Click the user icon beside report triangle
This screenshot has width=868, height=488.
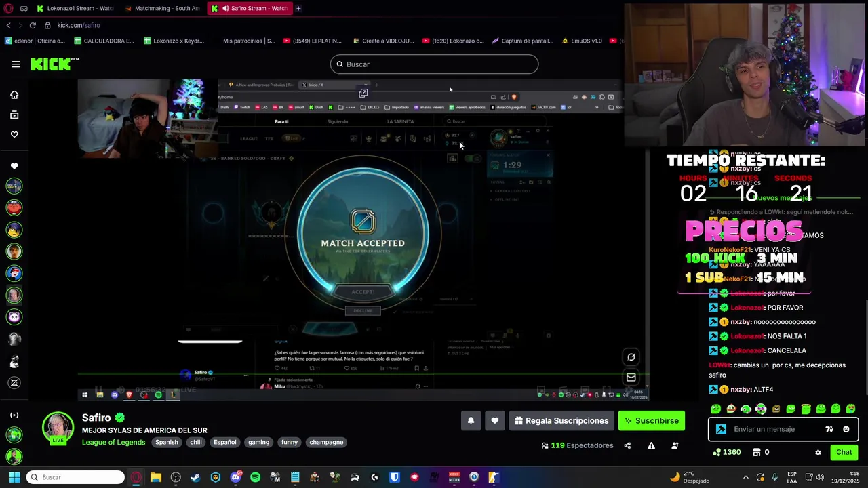675,445
